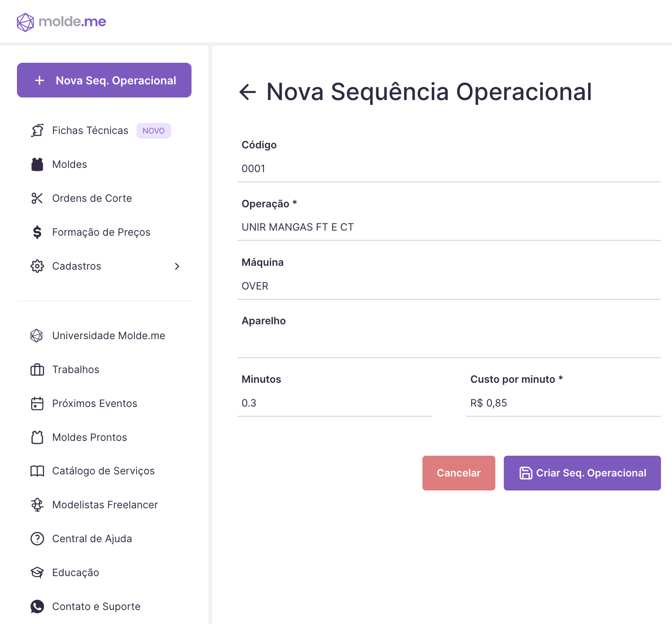672x624 pixels.
Task: Focus the Máquina field containing OVER
Action: click(x=449, y=286)
